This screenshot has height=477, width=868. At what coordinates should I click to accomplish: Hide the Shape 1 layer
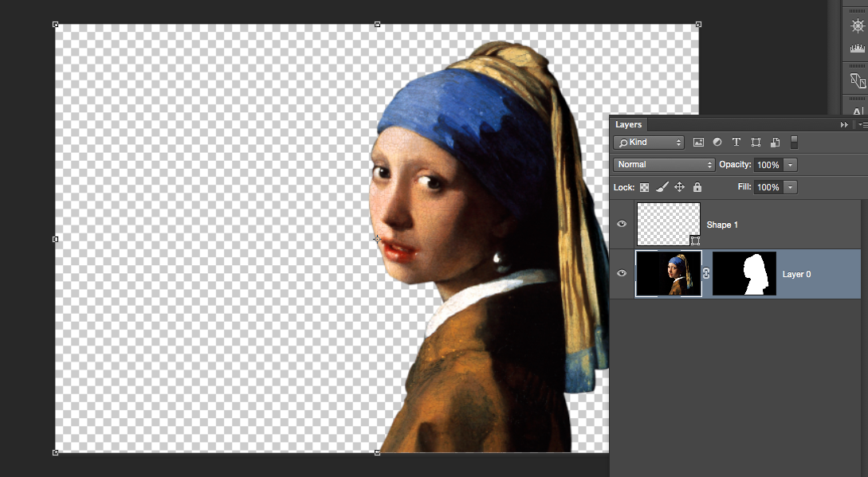tap(622, 224)
